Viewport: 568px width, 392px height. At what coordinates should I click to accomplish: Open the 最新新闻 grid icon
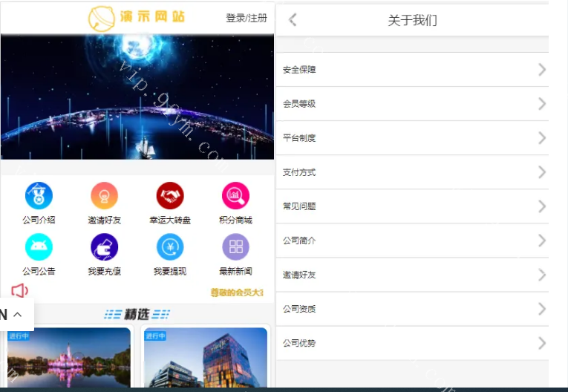click(x=235, y=247)
